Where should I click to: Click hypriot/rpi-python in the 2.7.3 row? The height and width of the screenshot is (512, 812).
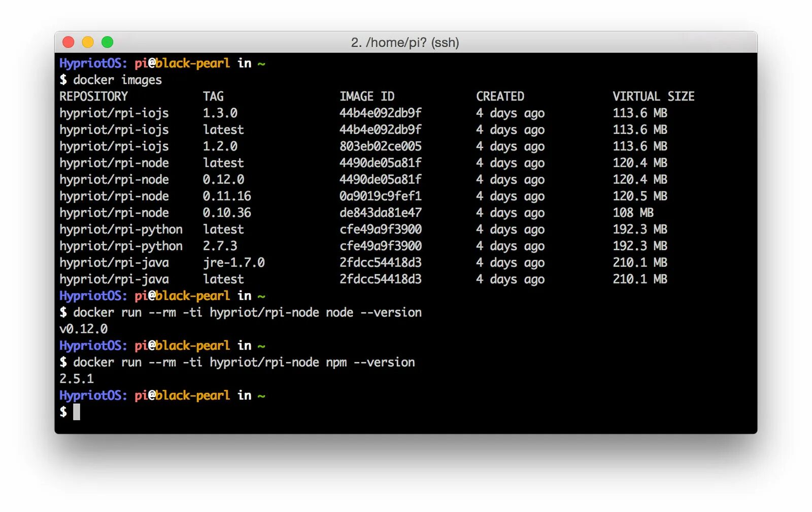121,246
